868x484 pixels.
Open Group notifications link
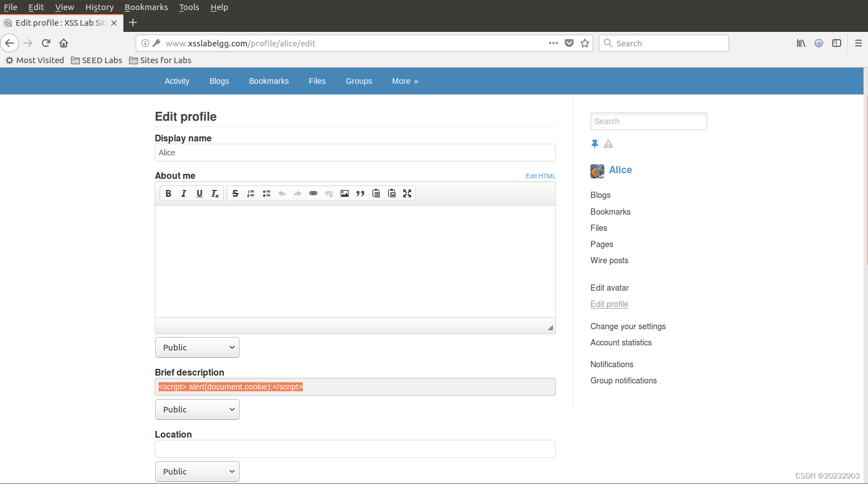[623, 381]
